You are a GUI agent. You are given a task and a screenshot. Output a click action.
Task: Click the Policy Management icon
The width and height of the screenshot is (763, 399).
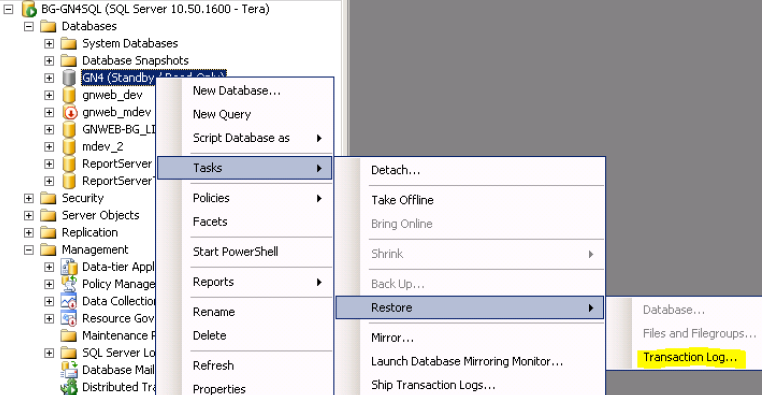click(69, 284)
